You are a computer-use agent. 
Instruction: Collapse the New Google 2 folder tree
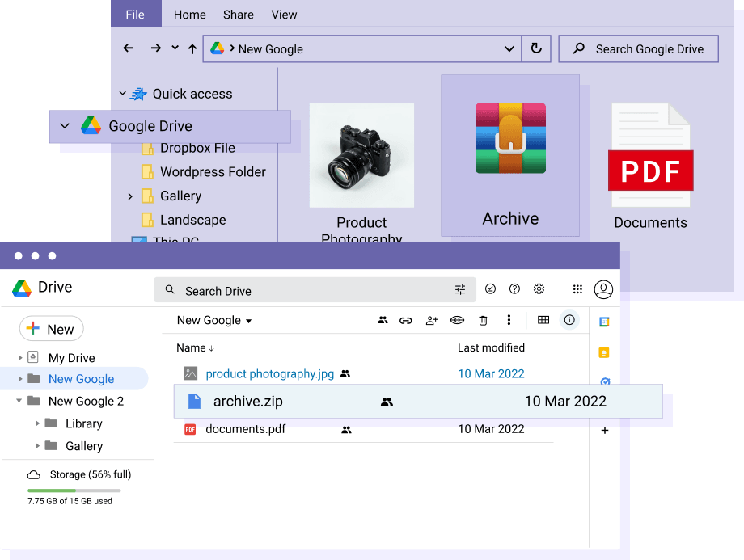(19, 401)
